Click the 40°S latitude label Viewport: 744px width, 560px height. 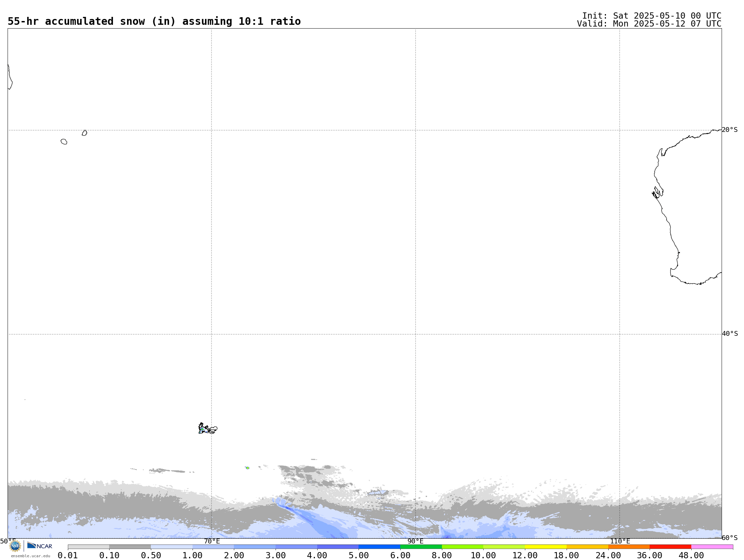click(x=730, y=334)
